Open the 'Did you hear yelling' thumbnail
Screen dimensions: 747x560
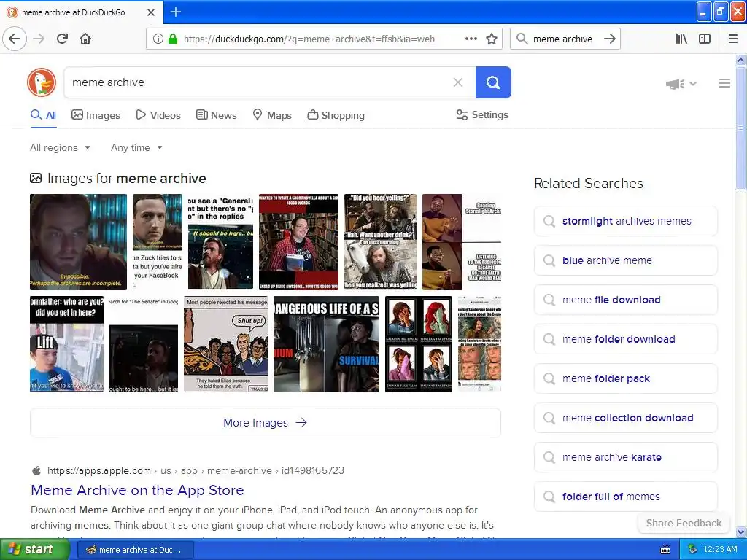tap(380, 242)
